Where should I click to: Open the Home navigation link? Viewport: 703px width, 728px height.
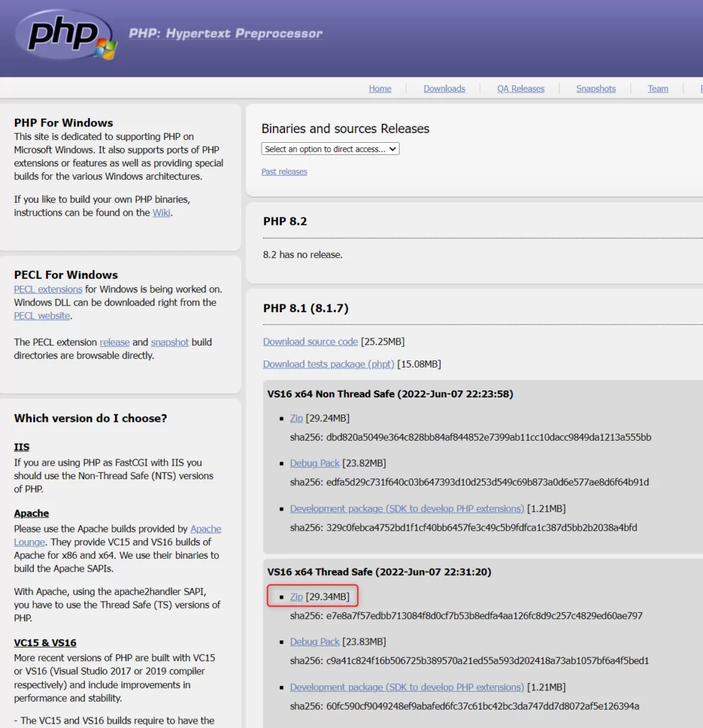click(x=380, y=89)
